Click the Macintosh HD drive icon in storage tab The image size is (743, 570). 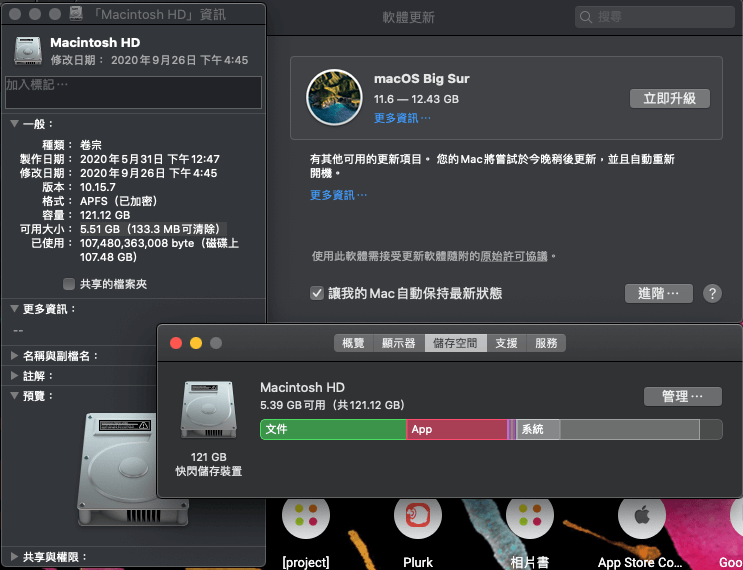coord(208,410)
